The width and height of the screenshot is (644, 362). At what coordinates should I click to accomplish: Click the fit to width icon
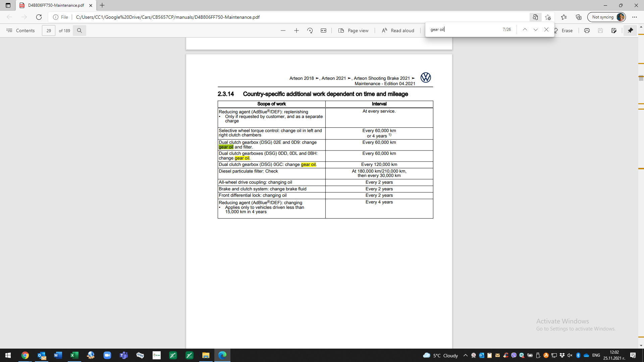point(323,31)
